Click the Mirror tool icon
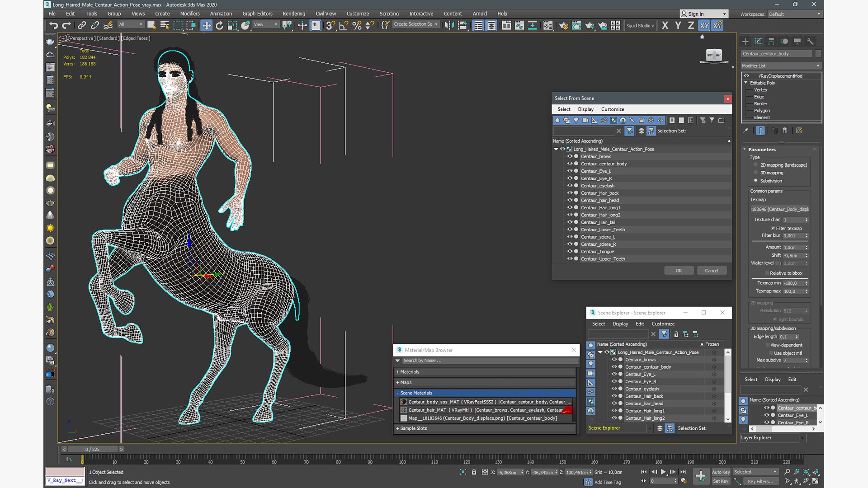Screen dimensions: 868x488 [x=449, y=25]
